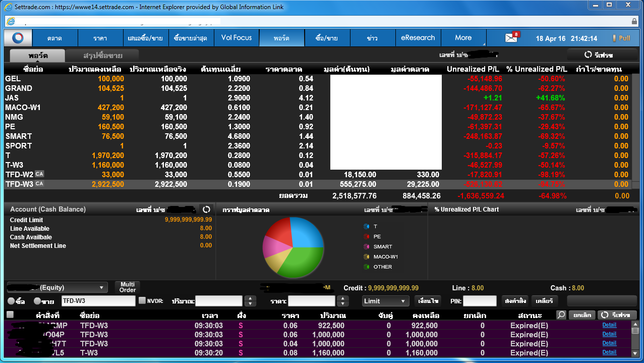Image resolution: width=644 pixels, height=363 pixels.
Task: Click the % Unrealized P/L column header
Action: (x=537, y=69)
